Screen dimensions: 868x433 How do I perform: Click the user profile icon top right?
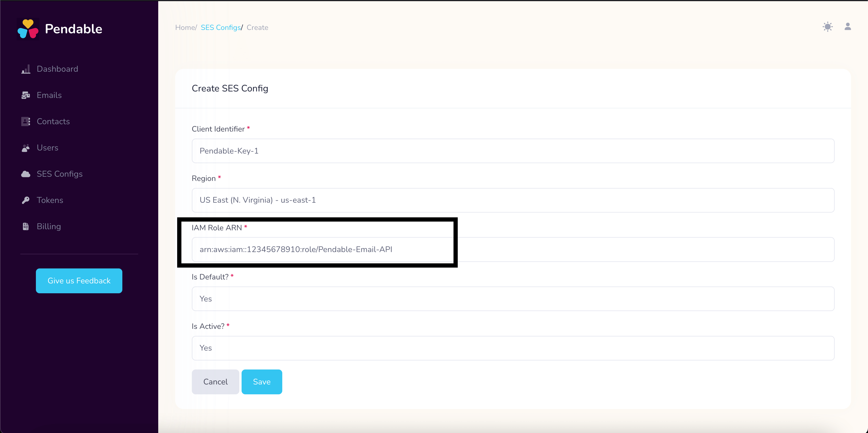pyautogui.click(x=848, y=27)
